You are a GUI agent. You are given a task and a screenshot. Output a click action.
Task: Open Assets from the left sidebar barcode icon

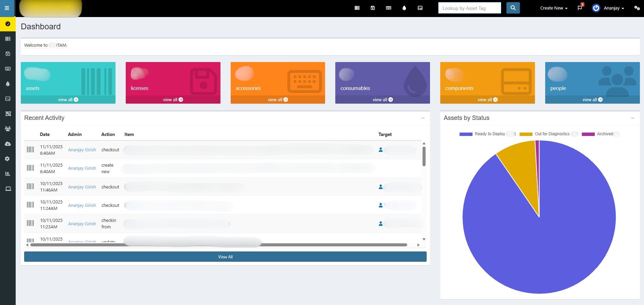tap(7, 39)
